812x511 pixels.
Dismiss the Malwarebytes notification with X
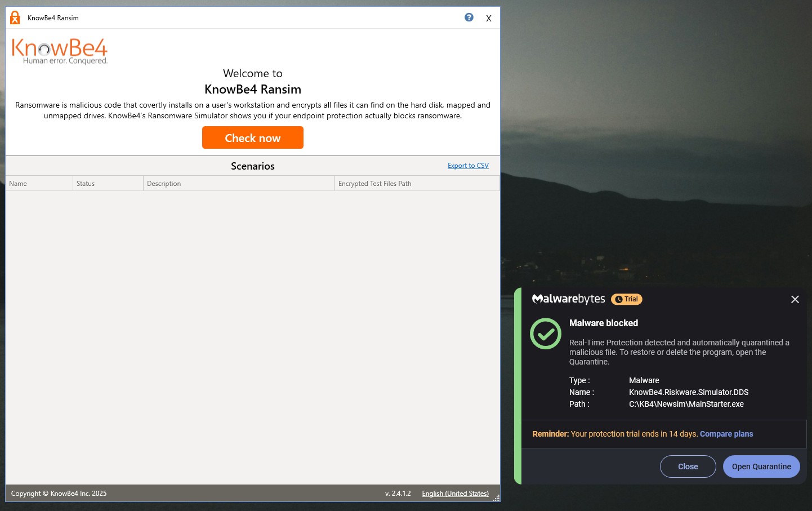795,299
